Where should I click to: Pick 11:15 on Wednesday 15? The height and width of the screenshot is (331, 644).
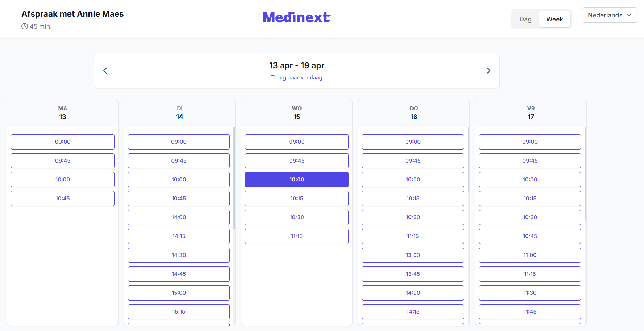pos(297,236)
